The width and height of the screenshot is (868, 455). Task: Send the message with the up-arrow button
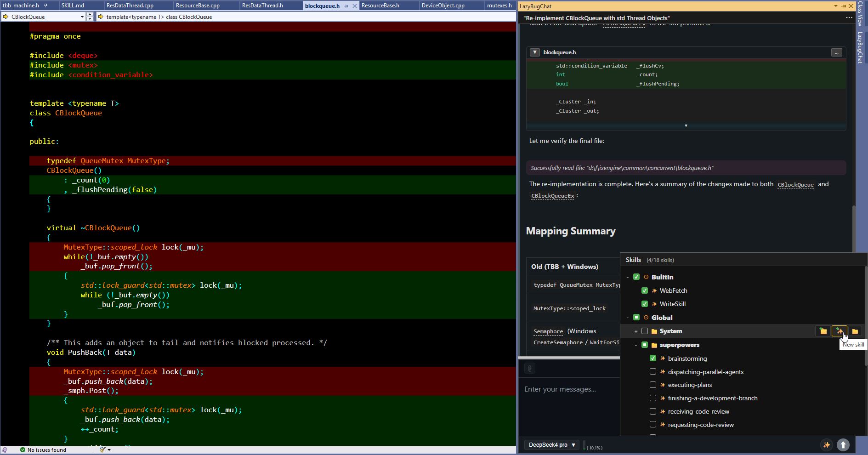click(843, 445)
